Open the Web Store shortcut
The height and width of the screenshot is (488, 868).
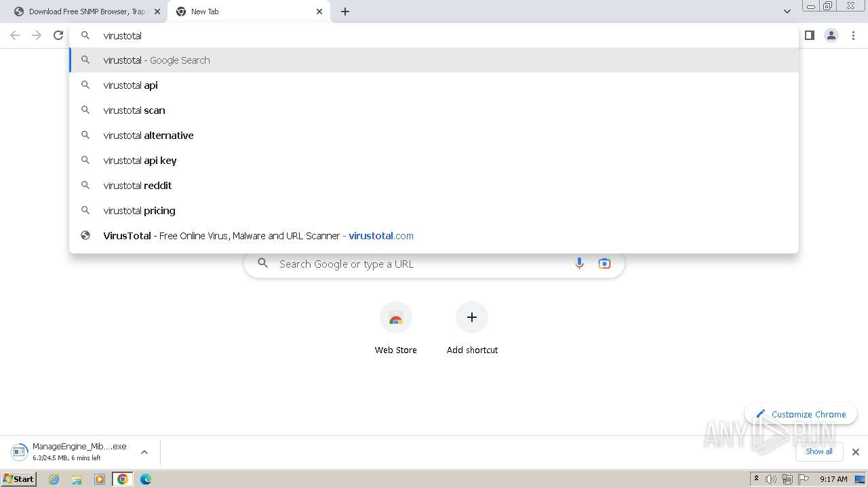(396, 329)
